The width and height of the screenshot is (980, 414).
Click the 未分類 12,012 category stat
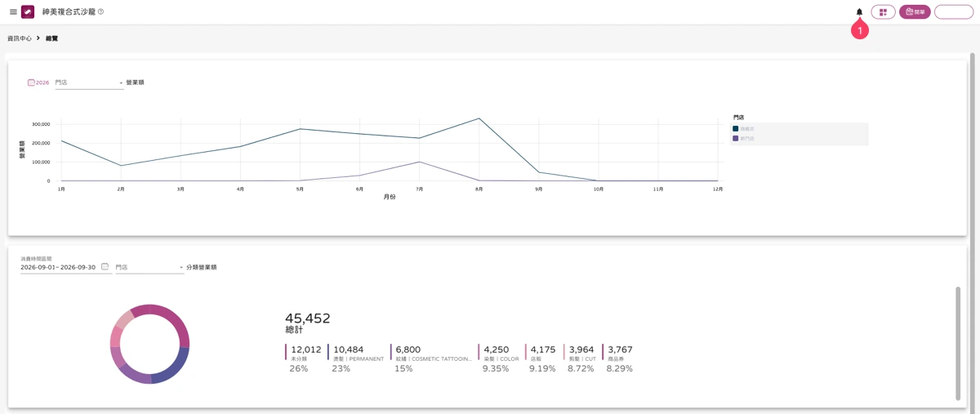305,358
